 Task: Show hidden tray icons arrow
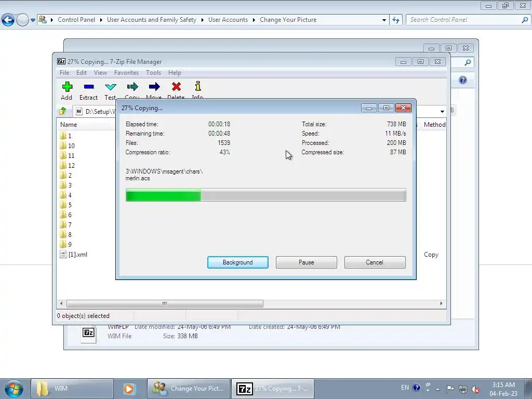[x=437, y=389]
